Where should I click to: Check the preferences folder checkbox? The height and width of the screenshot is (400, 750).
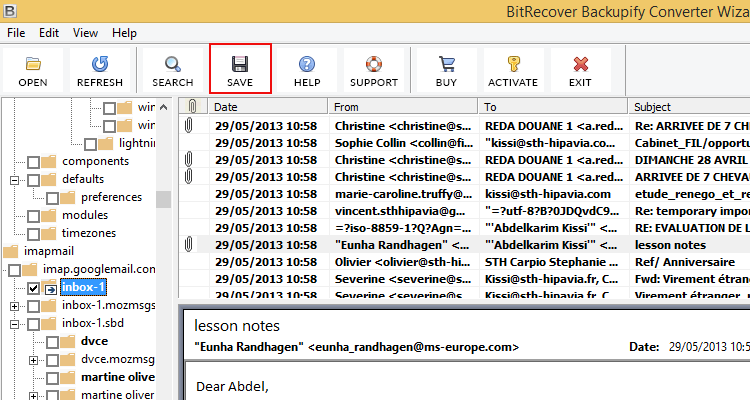coord(52,198)
